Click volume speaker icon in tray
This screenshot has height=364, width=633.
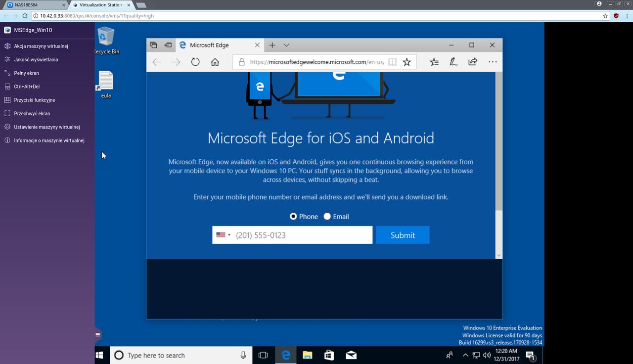point(487,355)
